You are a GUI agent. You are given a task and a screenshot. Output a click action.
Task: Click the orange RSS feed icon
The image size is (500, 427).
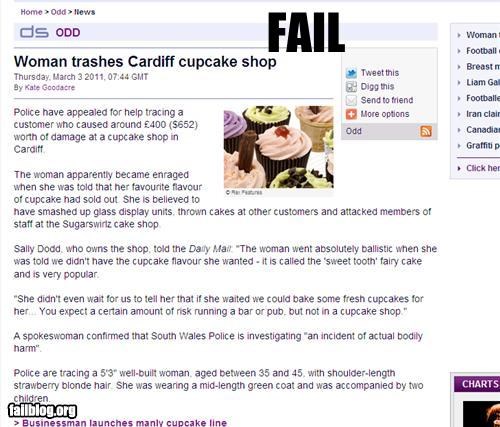426,131
